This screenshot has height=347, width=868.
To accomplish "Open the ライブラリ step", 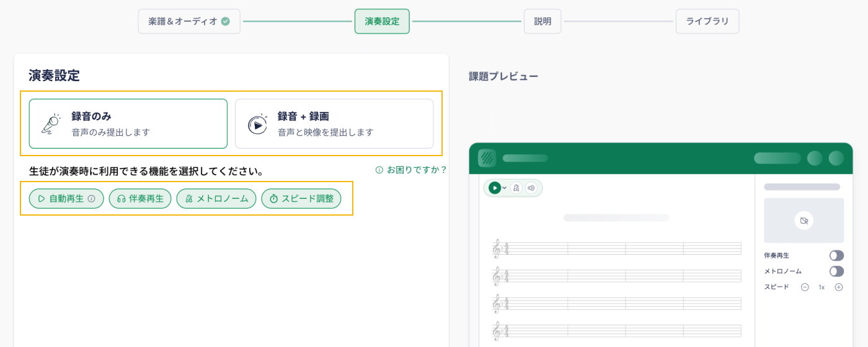I will tap(707, 21).
